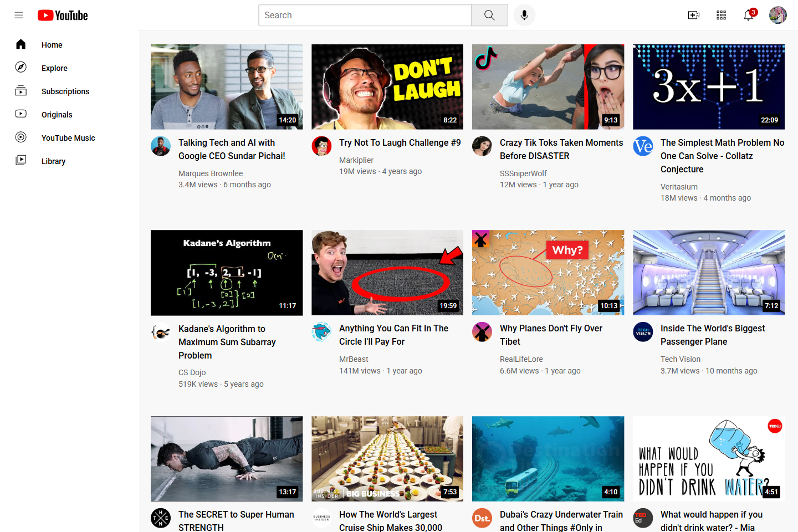Open the MrBeast channel name link
Screen dimensions: 798x532
354,359
